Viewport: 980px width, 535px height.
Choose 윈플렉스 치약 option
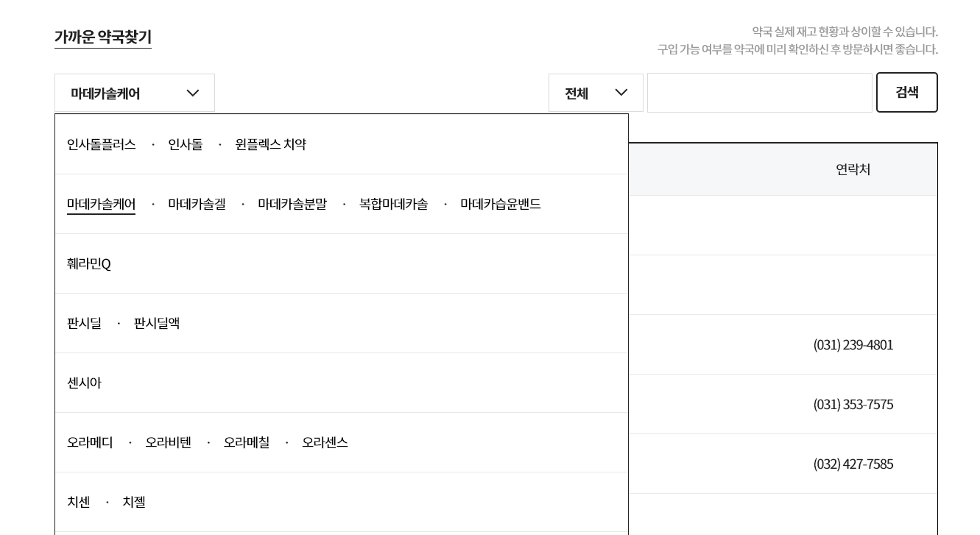(271, 144)
